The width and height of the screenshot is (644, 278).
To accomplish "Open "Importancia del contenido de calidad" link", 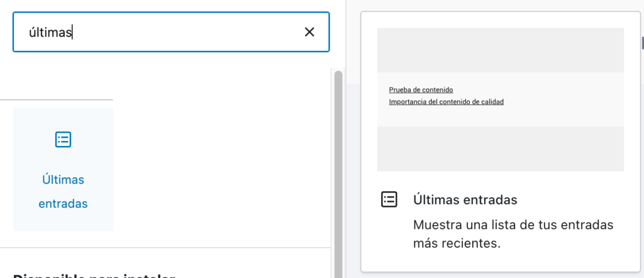I will point(446,102).
